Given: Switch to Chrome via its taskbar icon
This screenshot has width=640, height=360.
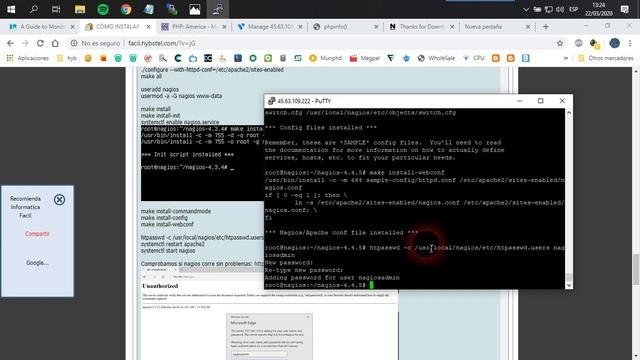Looking at the screenshot, I should click(x=126, y=9).
